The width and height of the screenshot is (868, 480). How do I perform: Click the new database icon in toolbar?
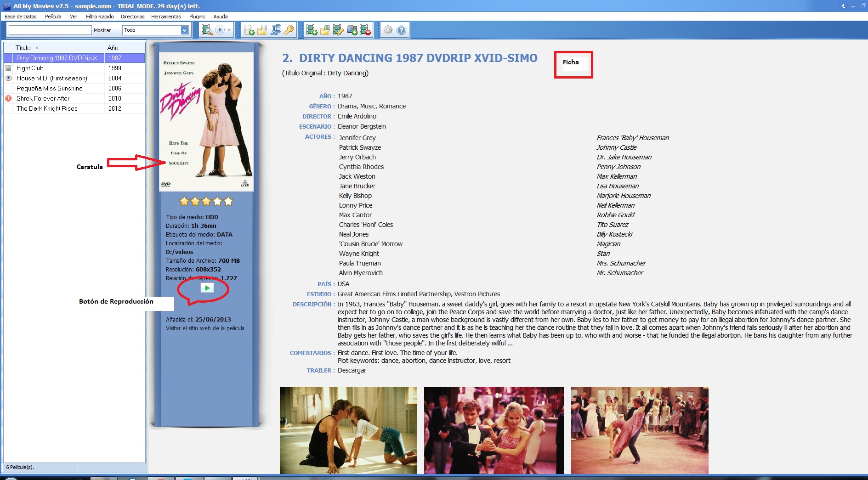coord(249,30)
